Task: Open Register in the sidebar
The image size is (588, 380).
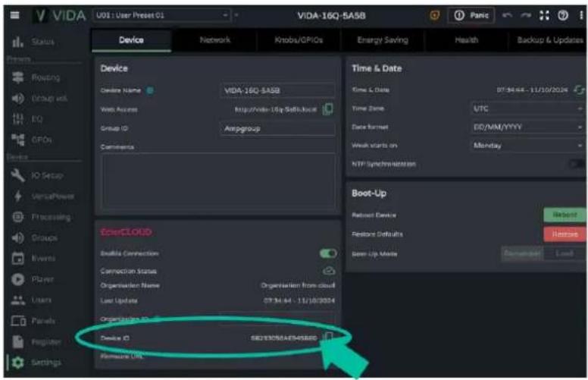Action: (x=36, y=342)
